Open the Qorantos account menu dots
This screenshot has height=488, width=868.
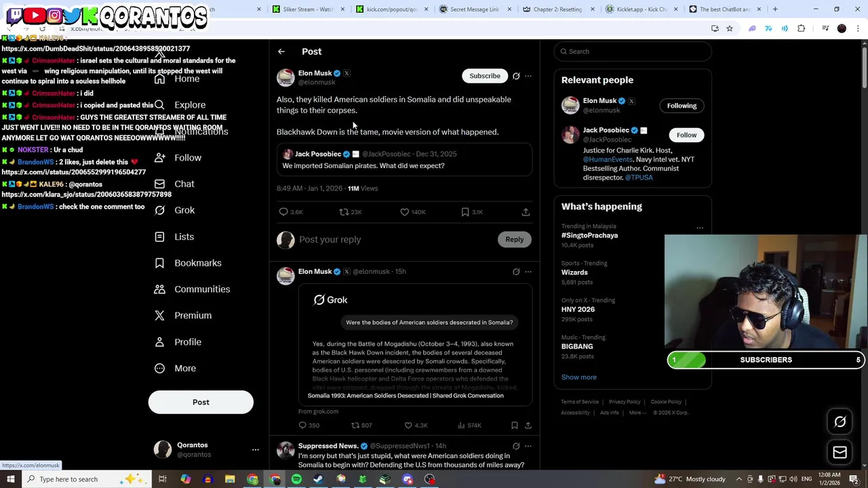[256, 450]
